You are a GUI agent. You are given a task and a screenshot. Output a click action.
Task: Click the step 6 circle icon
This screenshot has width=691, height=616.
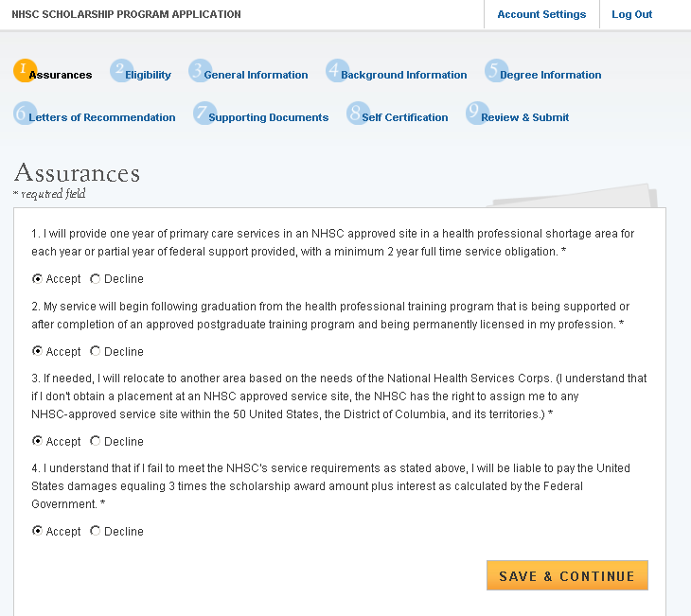pos(24,113)
